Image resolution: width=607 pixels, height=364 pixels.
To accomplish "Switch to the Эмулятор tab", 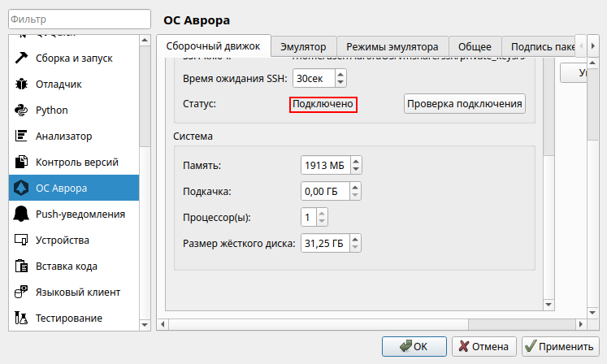I will pos(304,47).
